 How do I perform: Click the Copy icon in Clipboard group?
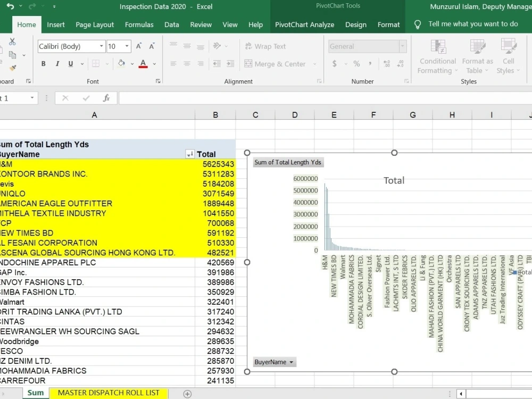tap(12, 55)
